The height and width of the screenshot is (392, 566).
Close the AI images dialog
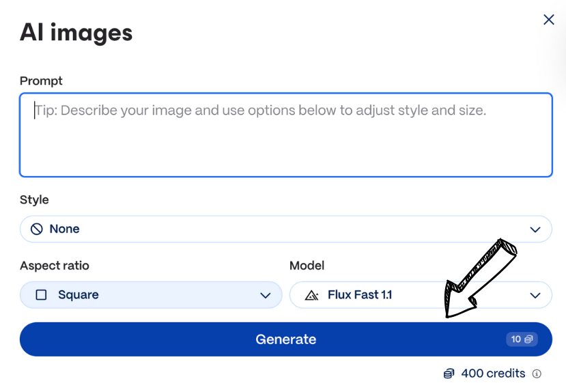coord(548,20)
